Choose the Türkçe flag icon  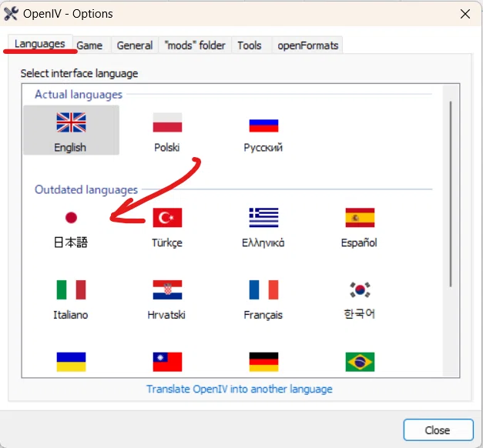[x=167, y=218]
